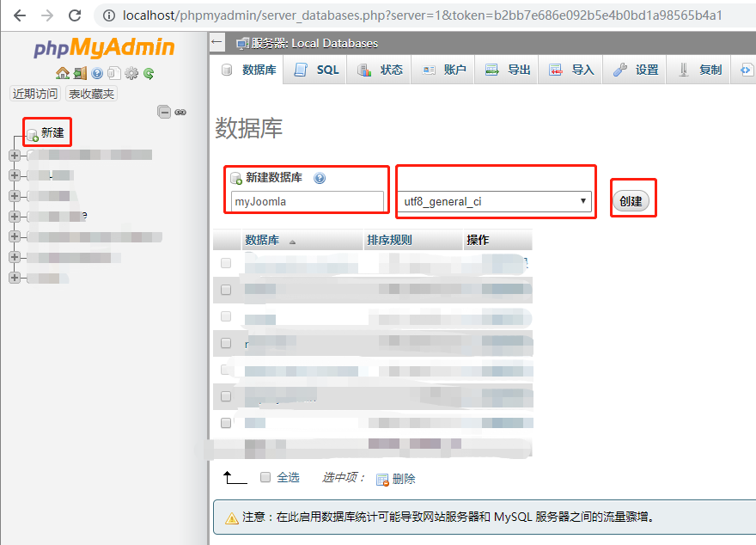The image size is (756, 545).
Task: Open the utf8_general_ci collation dropdown
Action: click(495, 202)
